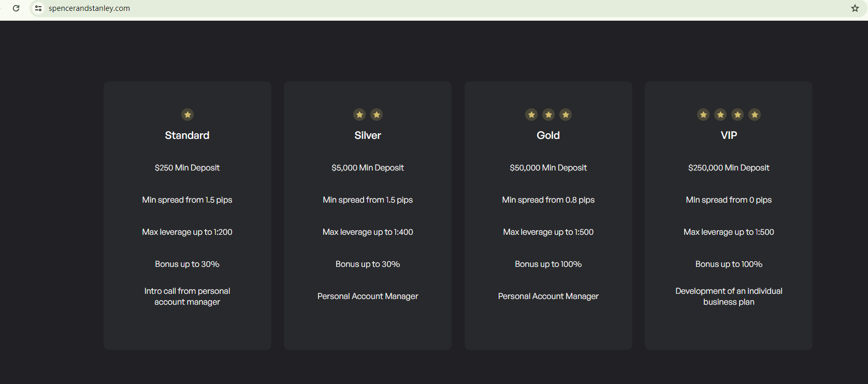Click the last star above VIP
Viewport: 868px width, 384px height.
[755, 115]
